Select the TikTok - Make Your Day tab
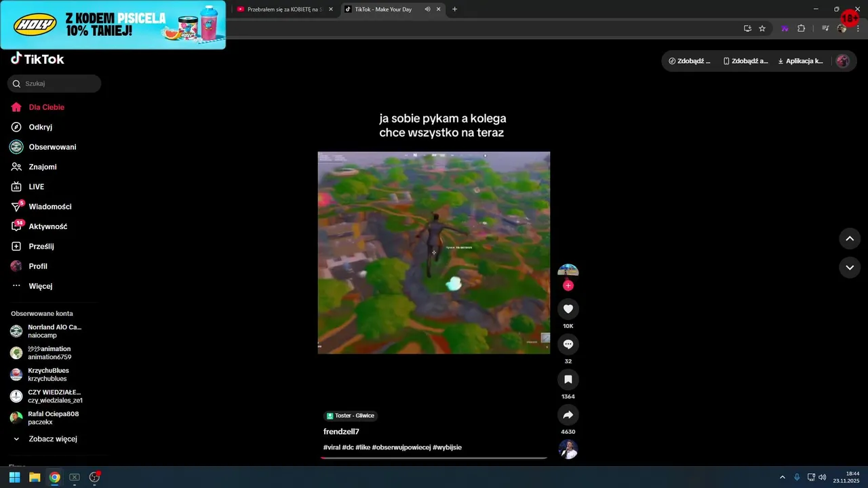 pyautogui.click(x=382, y=9)
